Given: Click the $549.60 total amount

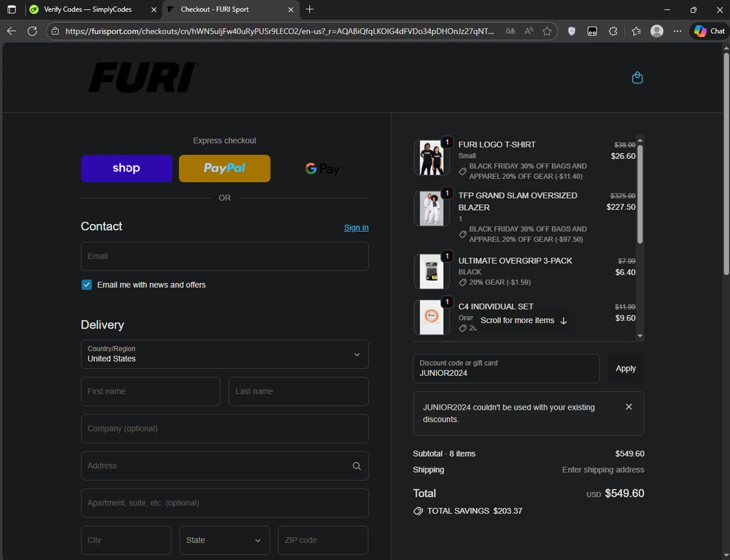Looking at the screenshot, I should click(624, 493).
